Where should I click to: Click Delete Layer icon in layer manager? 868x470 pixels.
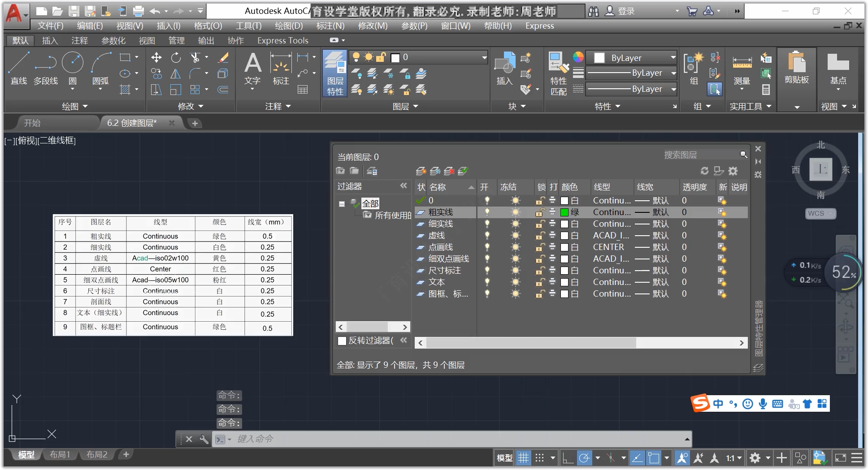[449, 171]
